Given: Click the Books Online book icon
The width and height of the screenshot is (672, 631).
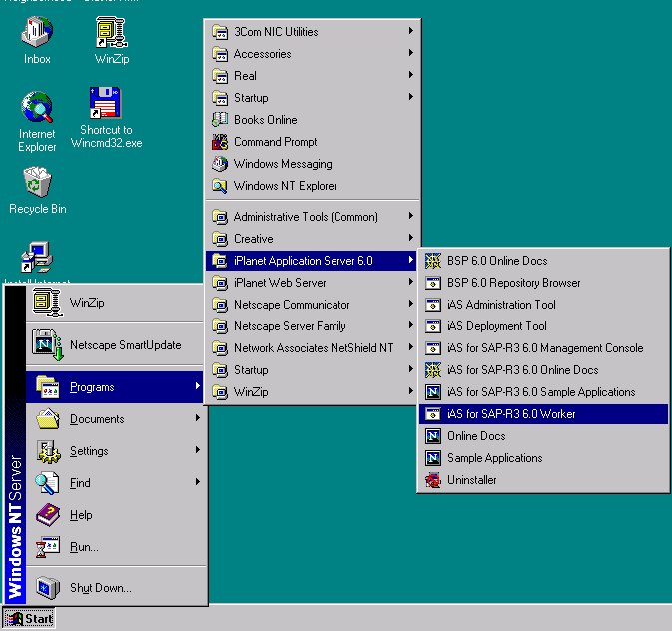Looking at the screenshot, I should [x=220, y=120].
